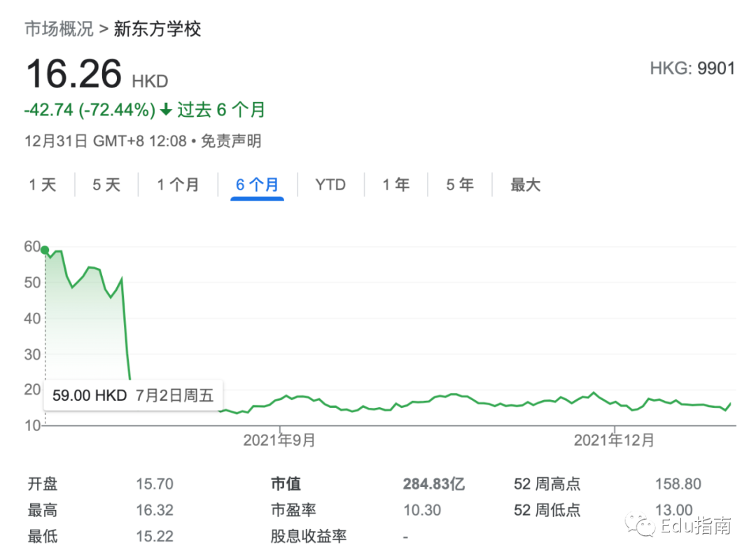
Task: Click the 最高 value 16.32
Action: (x=154, y=510)
